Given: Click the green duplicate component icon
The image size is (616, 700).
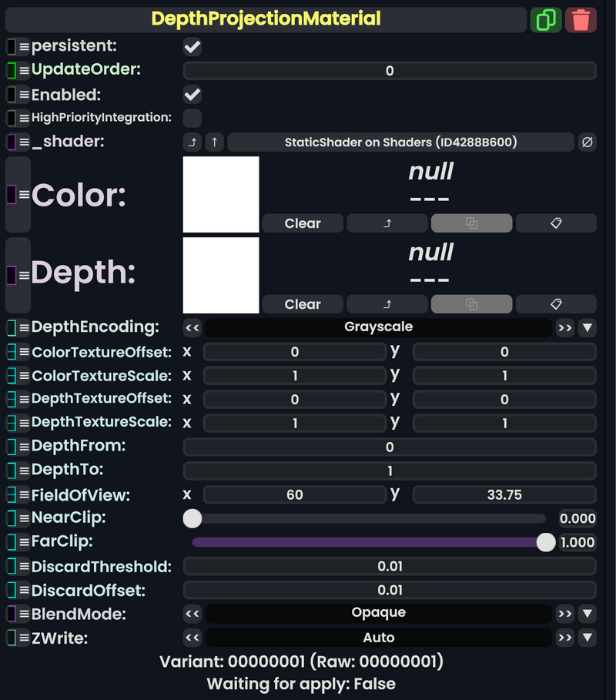Looking at the screenshot, I should point(547,19).
